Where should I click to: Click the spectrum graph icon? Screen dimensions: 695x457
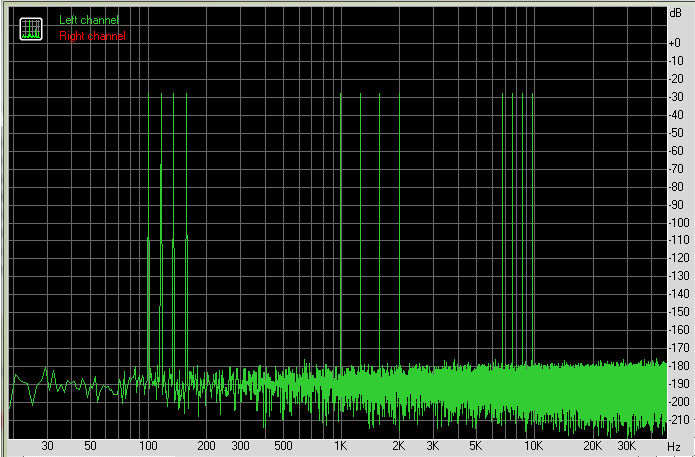coord(31,29)
